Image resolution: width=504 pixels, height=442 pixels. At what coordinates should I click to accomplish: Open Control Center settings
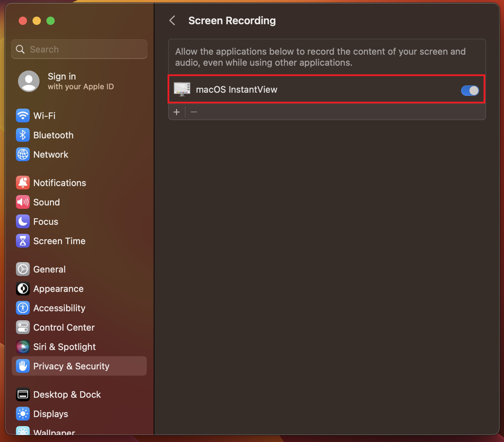(x=63, y=327)
